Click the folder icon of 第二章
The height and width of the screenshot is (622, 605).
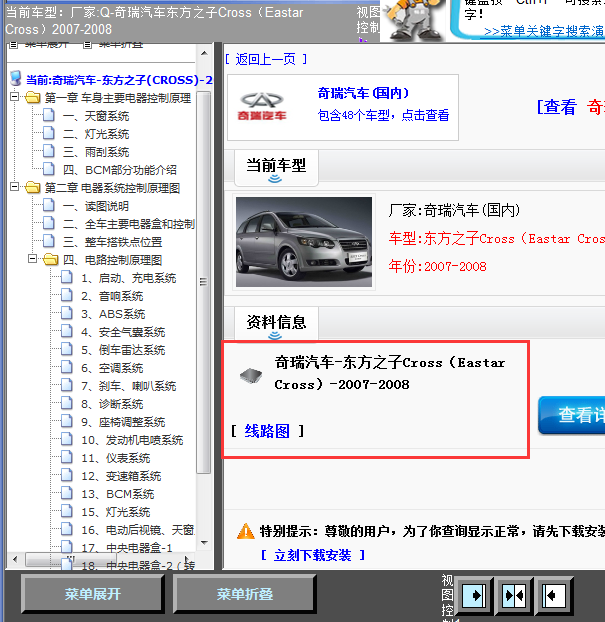click(33, 187)
